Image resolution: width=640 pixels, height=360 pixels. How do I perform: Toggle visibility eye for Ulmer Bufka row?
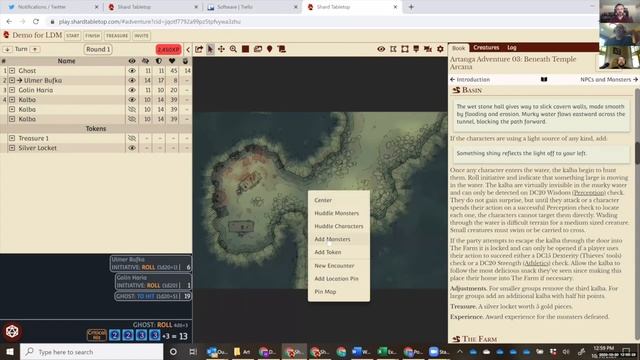132,80
